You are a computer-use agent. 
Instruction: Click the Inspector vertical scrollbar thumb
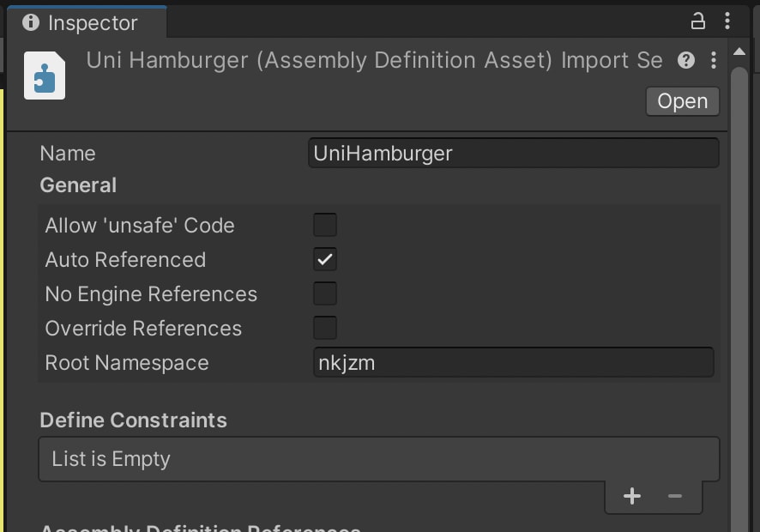(x=739, y=299)
